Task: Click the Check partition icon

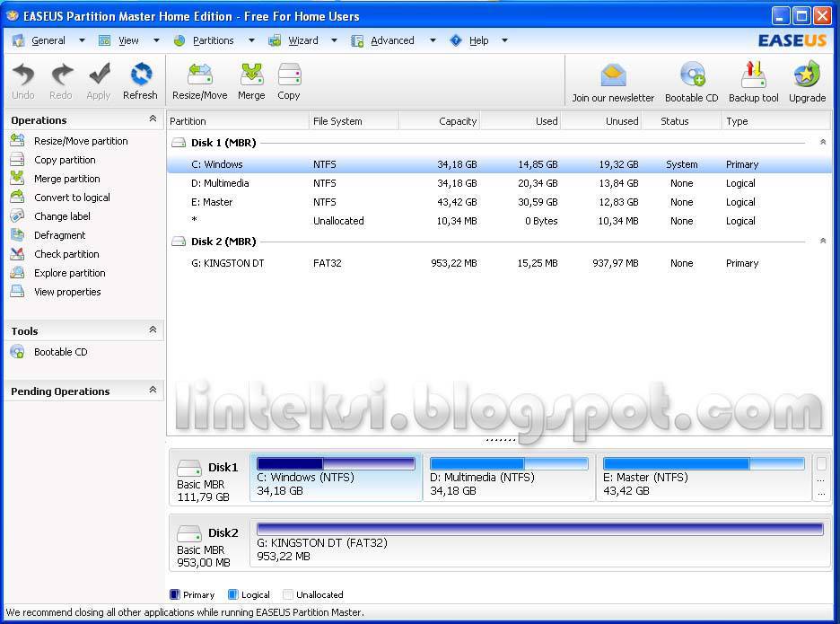Action: (x=17, y=253)
